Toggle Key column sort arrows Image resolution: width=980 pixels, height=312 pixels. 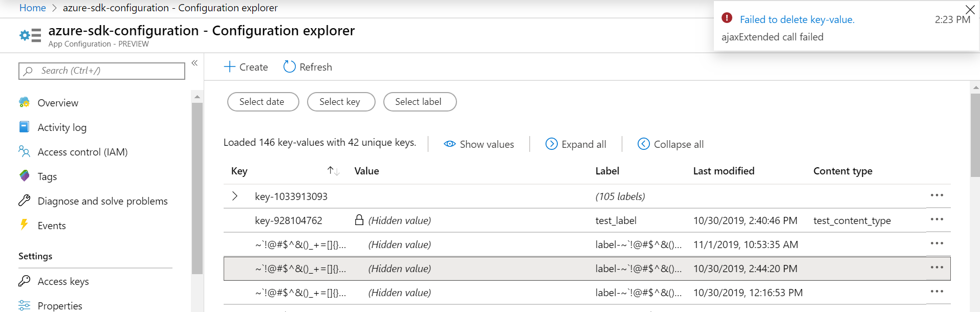pyautogui.click(x=333, y=171)
